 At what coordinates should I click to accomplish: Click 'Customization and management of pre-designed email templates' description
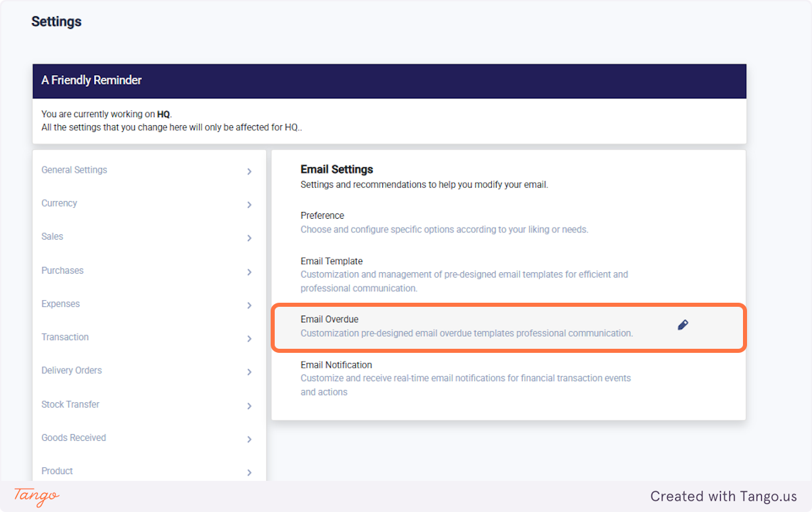[464, 281]
